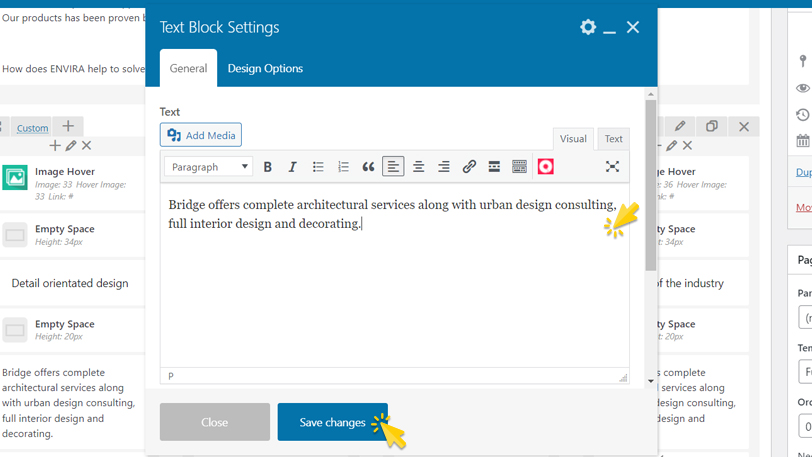Click inside the text editor content area

pyautogui.click(x=394, y=290)
